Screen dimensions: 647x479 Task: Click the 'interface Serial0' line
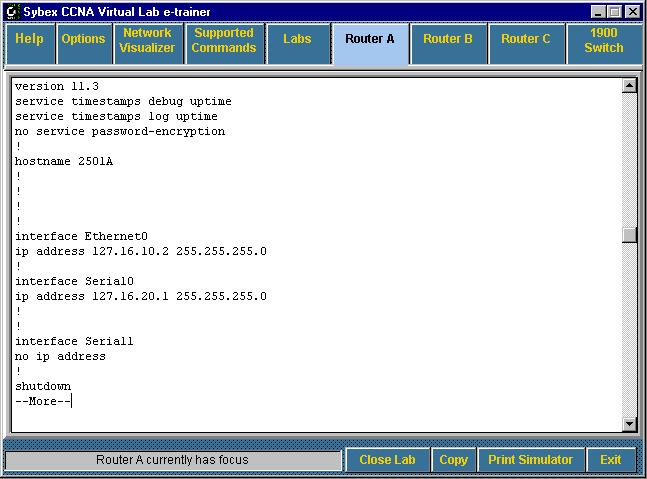(74, 281)
